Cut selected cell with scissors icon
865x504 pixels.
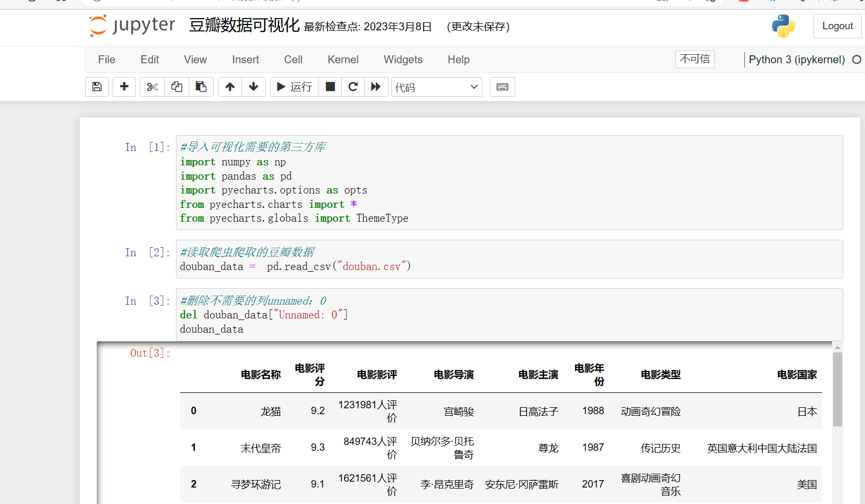coord(152,87)
